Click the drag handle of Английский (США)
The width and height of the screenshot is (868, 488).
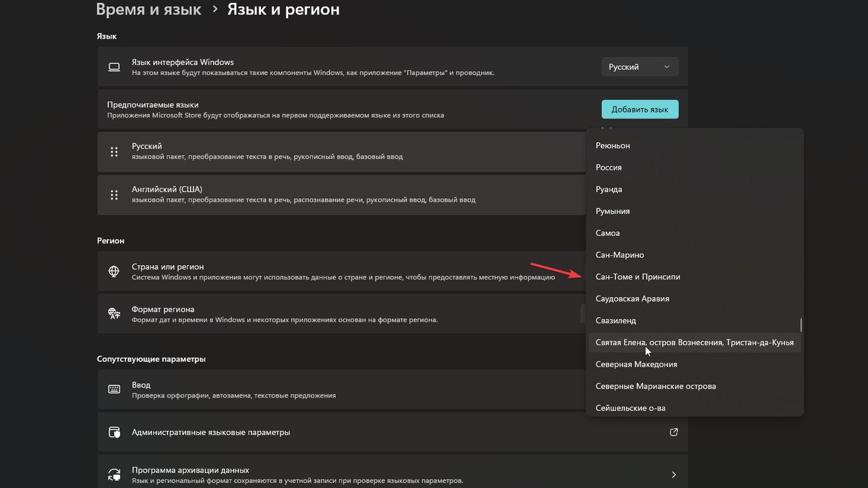114,195
